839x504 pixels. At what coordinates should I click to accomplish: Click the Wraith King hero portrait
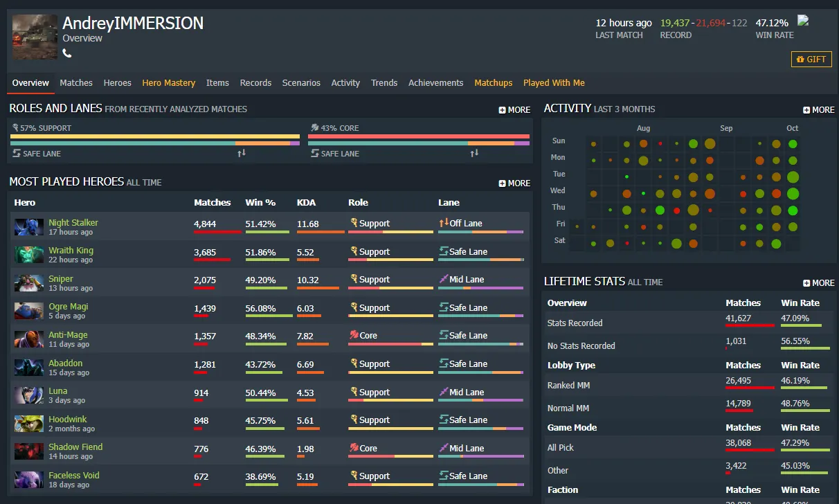click(29, 254)
